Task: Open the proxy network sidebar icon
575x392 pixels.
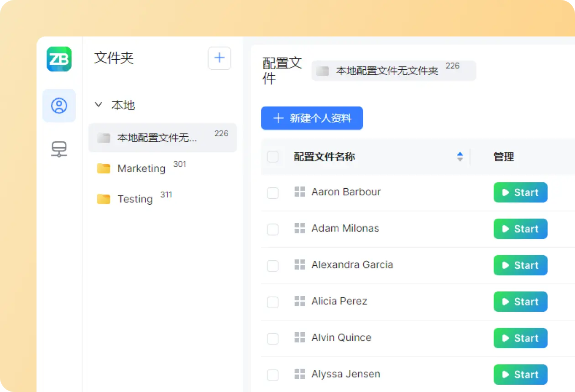Action: (x=59, y=149)
